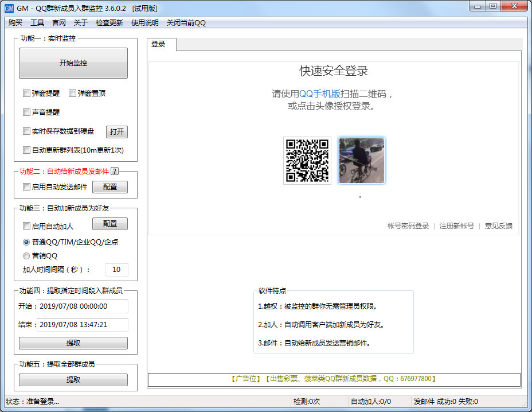Click the avatar to authorize login
The width and height of the screenshot is (532, 412).
pos(362,161)
